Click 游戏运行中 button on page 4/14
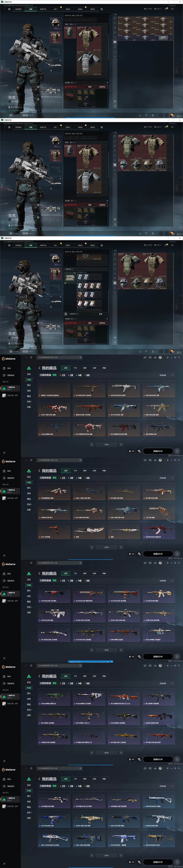The width and height of the screenshot is (183, 868). [x=158, y=759]
